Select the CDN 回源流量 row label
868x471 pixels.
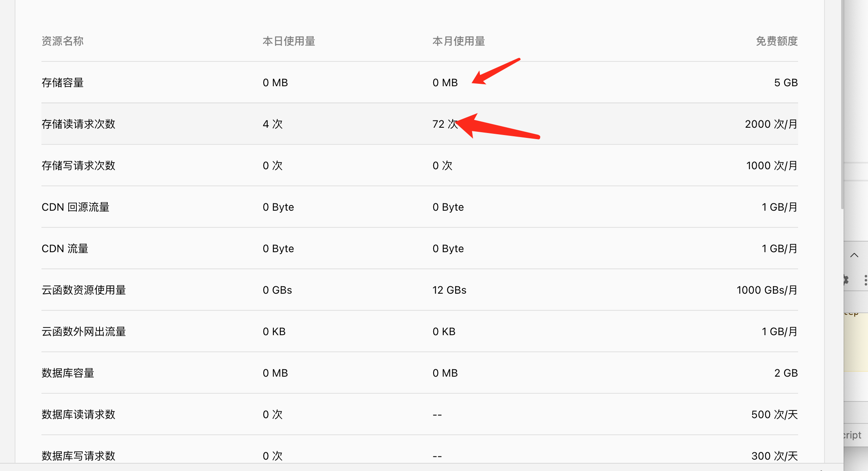[76, 207]
